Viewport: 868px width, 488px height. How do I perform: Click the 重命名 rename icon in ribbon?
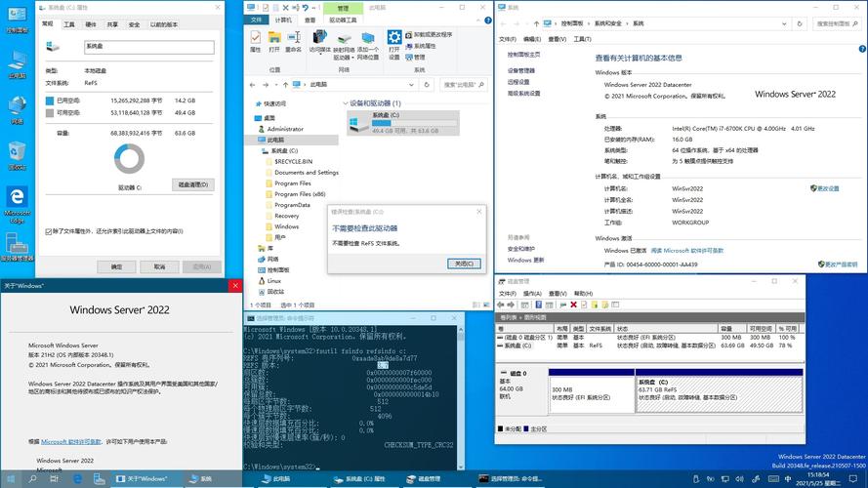(293, 42)
